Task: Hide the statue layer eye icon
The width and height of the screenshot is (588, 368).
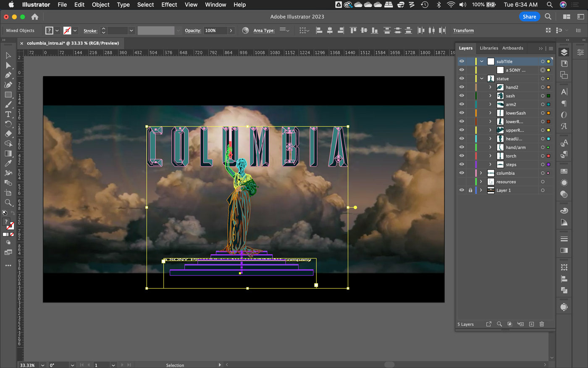Action: [462, 79]
